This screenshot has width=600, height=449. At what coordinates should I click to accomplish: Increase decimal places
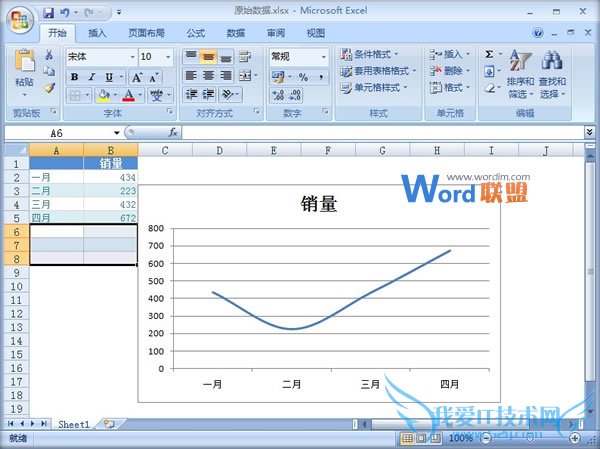(277, 95)
